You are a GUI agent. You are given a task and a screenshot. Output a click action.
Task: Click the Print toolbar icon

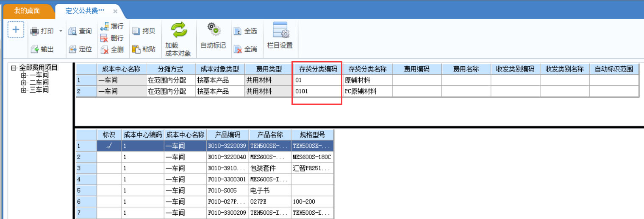[x=35, y=31]
